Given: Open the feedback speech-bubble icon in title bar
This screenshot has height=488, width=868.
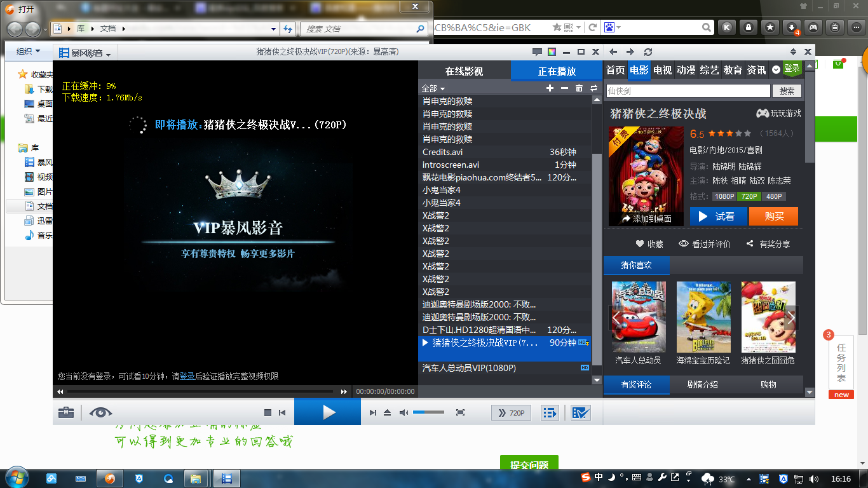Looking at the screenshot, I should (x=537, y=52).
